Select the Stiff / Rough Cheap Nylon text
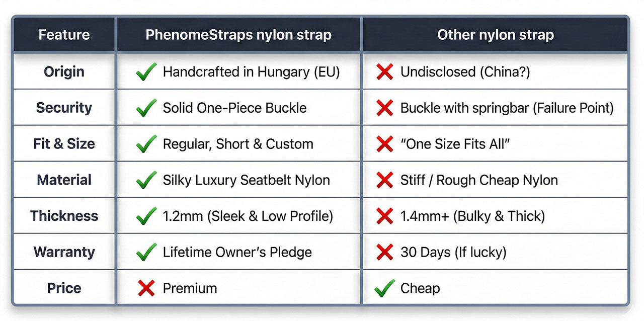Image resolution: width=644 pixels, height=321 pixels. click(479, 180)
